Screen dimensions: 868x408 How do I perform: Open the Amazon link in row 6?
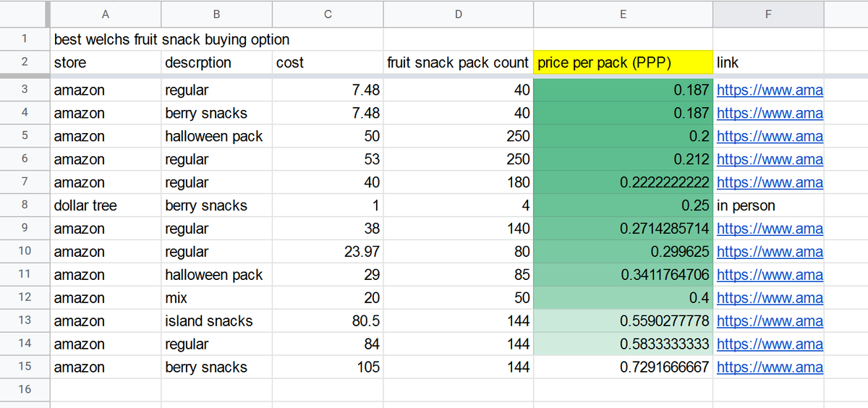click(770, 160)
